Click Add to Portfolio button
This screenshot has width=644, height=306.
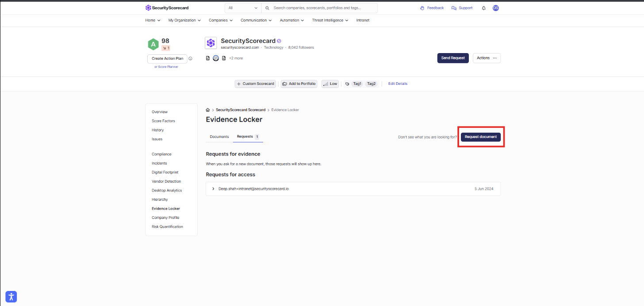[x=299, y=84]
